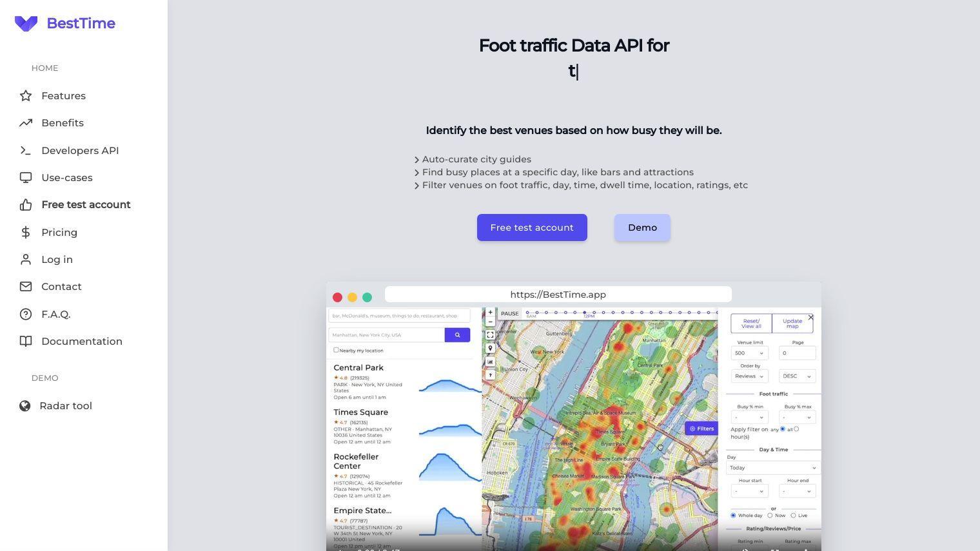Open Documentation via the book icon
Image resolution: width=980 pixels, height=551 pixels.
point(26,341)
